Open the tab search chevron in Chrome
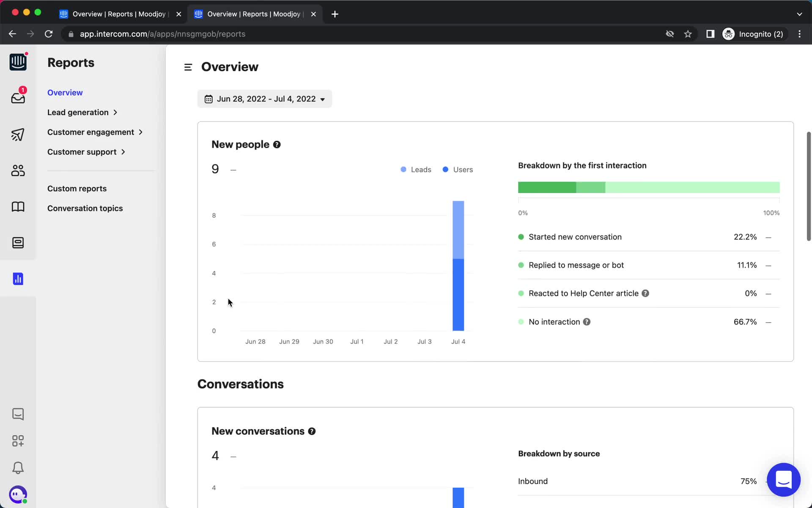This screenshot has height=508, width=812. [799, 14]
